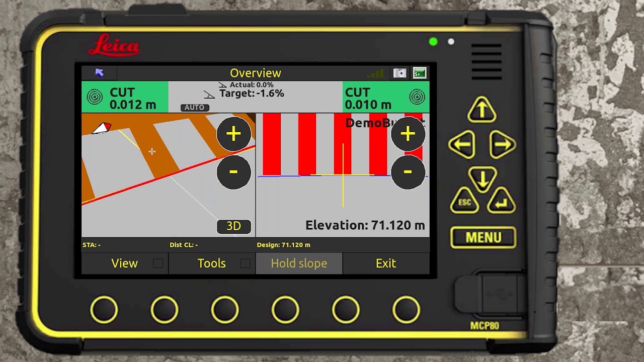The width and height of the screenshot is (644, 362).
Task: Click the crosshair marker in 3D view
Action: point(152,151)
